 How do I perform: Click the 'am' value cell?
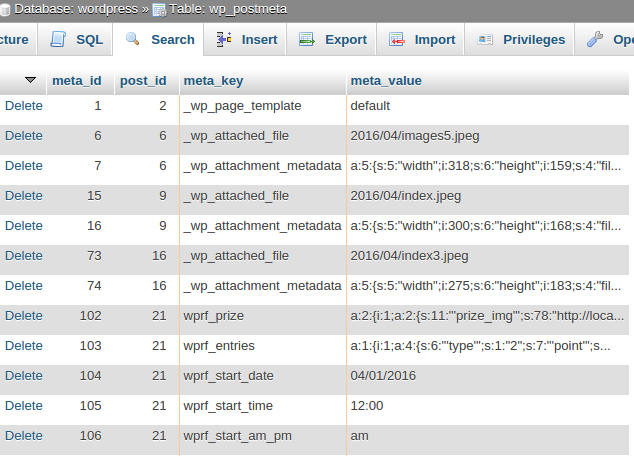tap(488, 439)
